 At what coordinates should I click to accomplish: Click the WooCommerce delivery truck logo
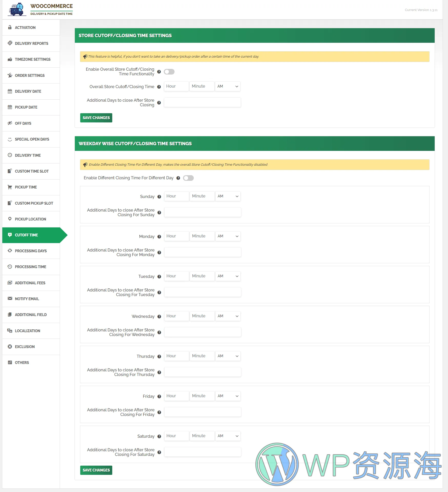point(17,9)
